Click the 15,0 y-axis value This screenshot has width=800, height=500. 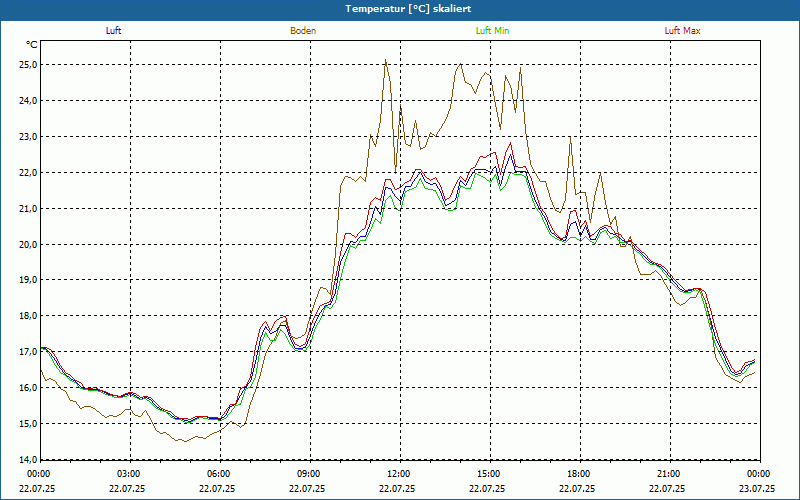coord(29,423)
